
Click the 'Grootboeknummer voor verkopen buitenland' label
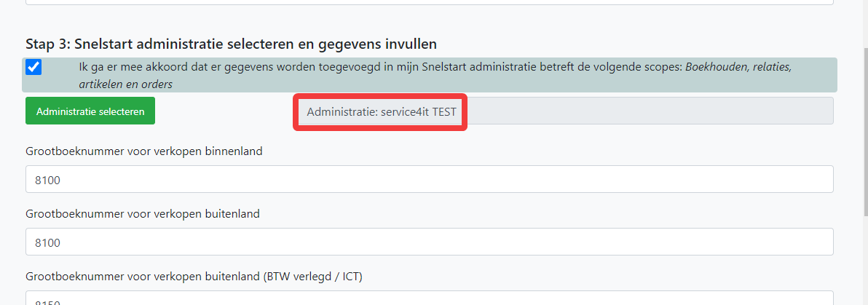tap(143, 214)
